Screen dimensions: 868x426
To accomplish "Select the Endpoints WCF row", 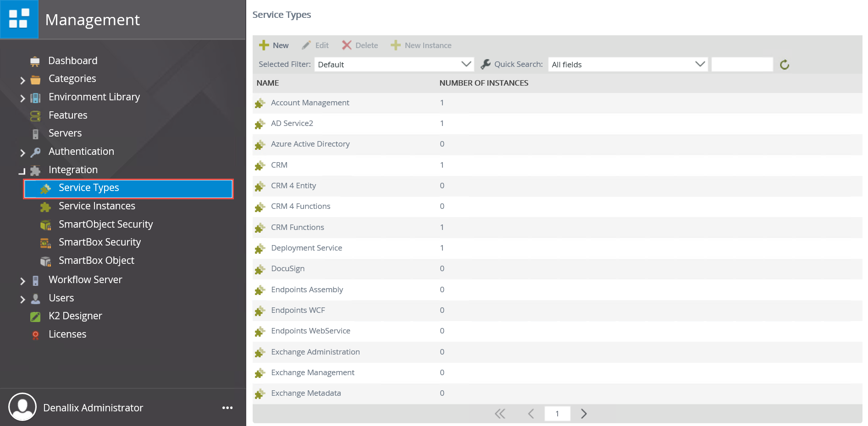I will coord(557,310).
